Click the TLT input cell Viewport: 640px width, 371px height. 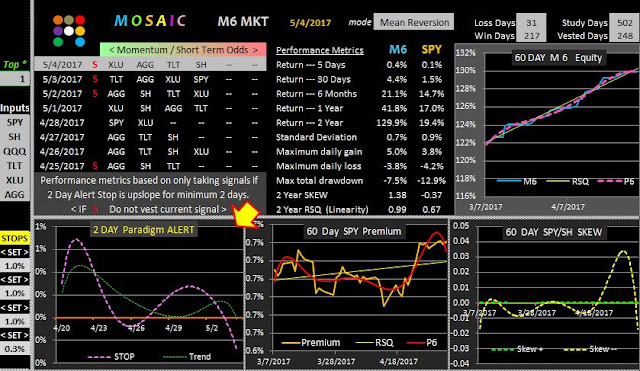pos(15,165)
